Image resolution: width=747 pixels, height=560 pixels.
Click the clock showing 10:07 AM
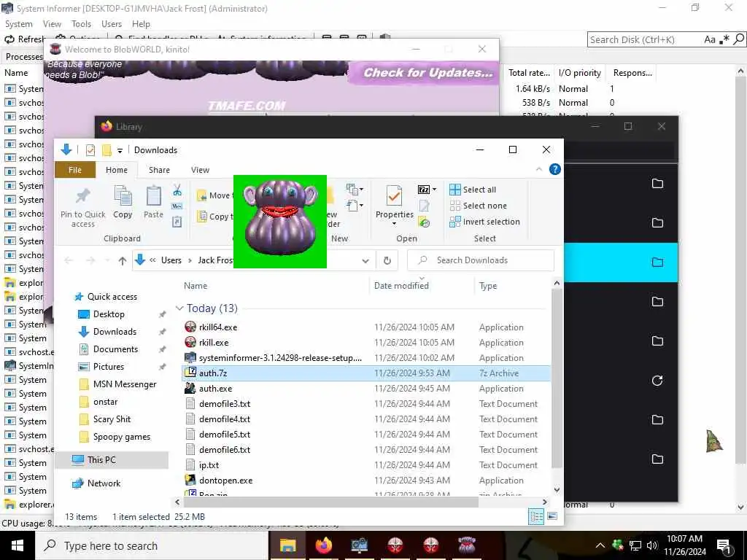tap(684, 539)
